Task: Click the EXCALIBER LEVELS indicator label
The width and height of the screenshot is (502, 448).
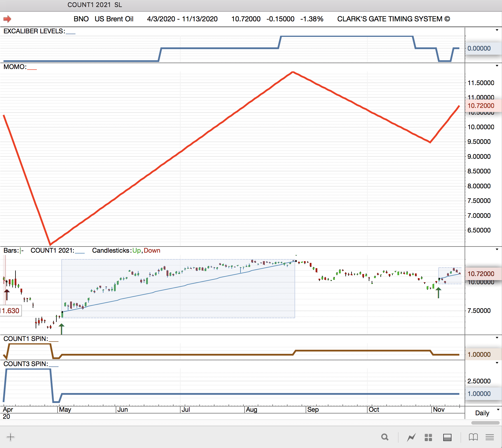Action: tap(34, 31)
